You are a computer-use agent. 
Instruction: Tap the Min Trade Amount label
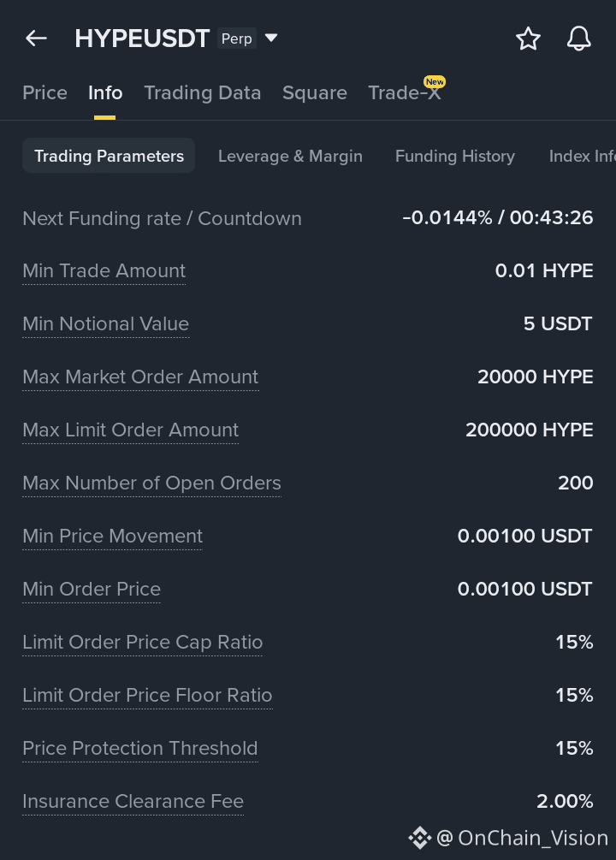coord(104,270)
